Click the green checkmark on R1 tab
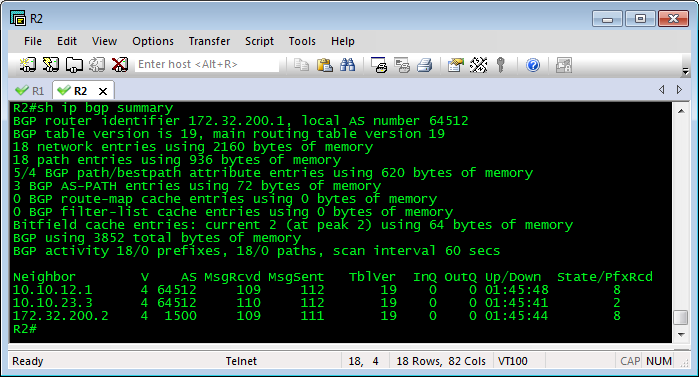Screen dimensions: 699x377 coord(22,90)
